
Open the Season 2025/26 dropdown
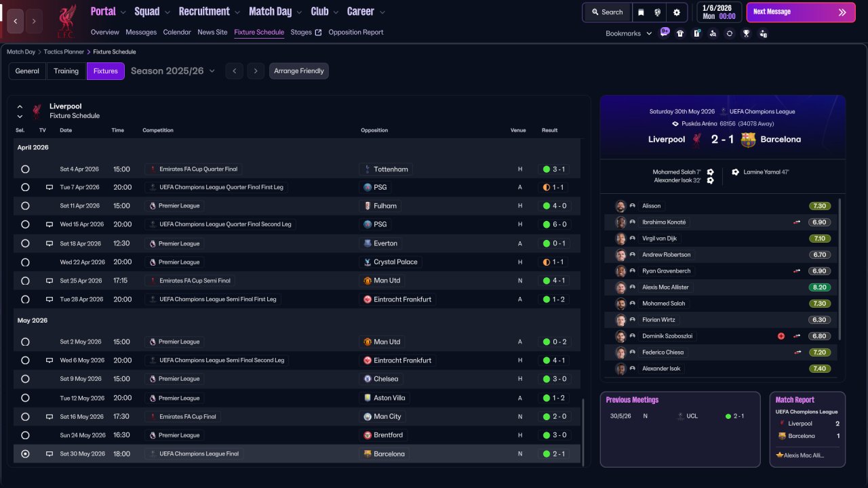[173, 71]
